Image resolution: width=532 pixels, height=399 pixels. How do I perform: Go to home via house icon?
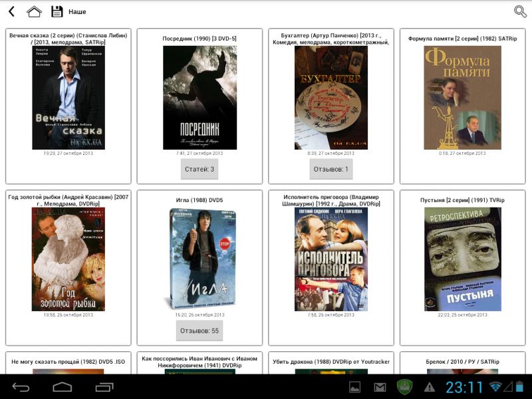pyautogui.click(x=34, y=11)
